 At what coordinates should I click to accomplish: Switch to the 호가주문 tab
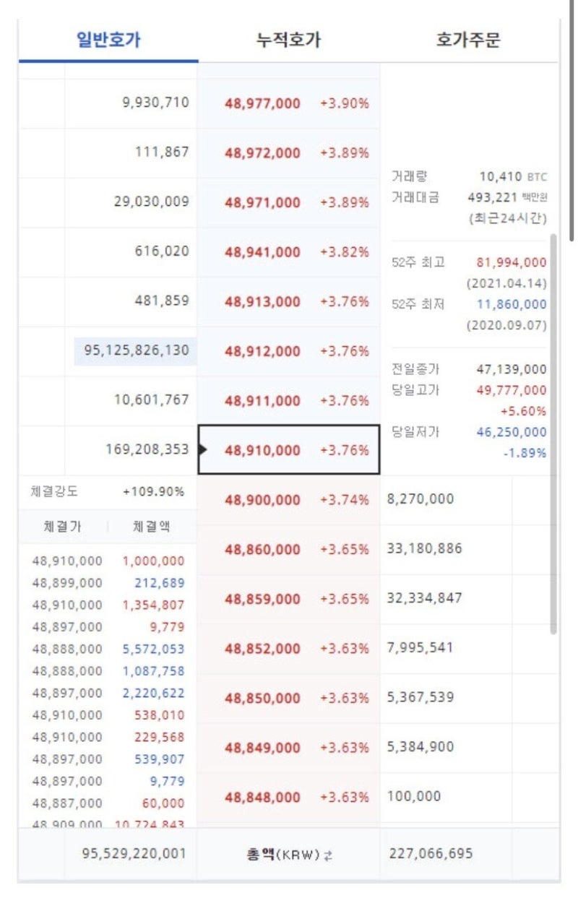tap(471, 41)
